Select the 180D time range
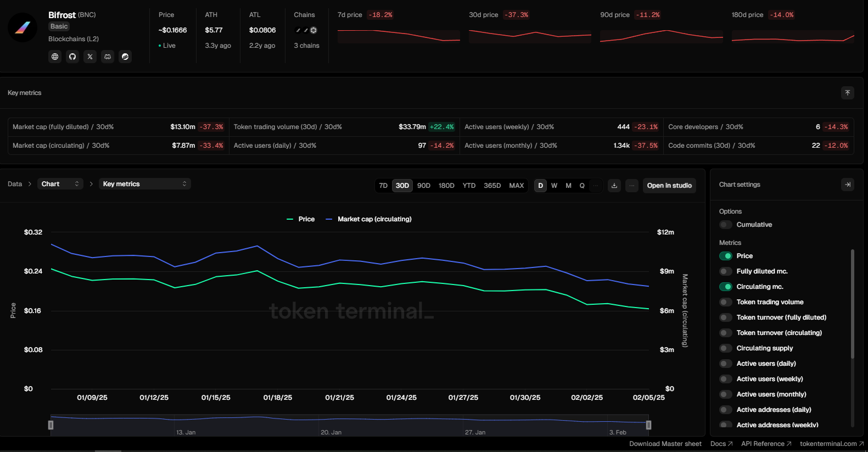868x452 pixels. pos(446,186)
